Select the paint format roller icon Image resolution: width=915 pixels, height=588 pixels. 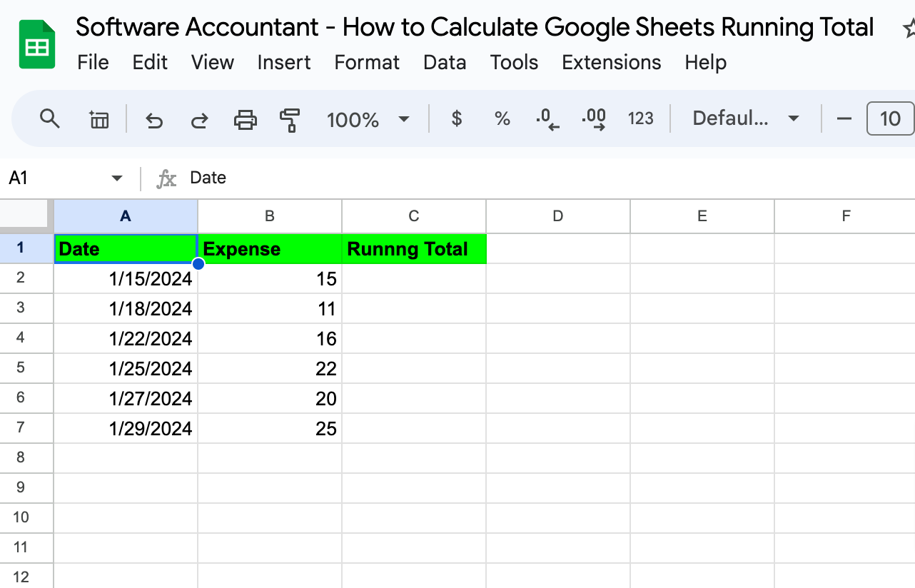[290, 119]
